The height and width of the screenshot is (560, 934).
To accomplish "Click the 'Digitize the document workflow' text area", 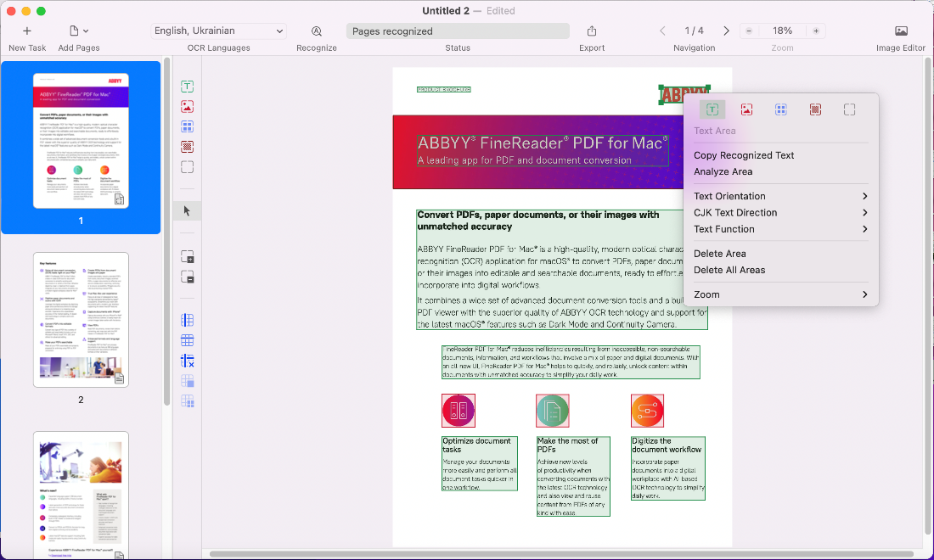I will click(668, 468).
